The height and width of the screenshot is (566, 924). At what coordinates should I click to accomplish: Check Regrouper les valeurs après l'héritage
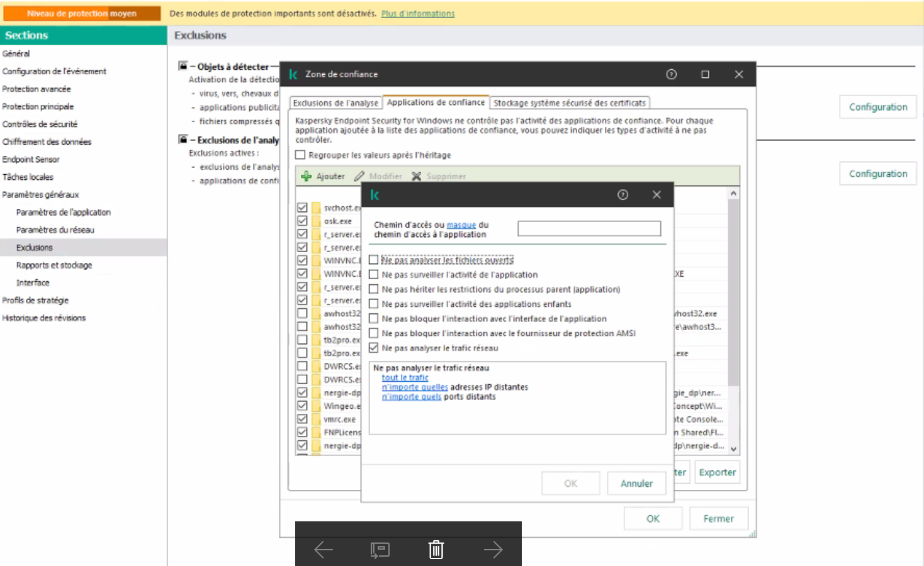pos(301,155)
